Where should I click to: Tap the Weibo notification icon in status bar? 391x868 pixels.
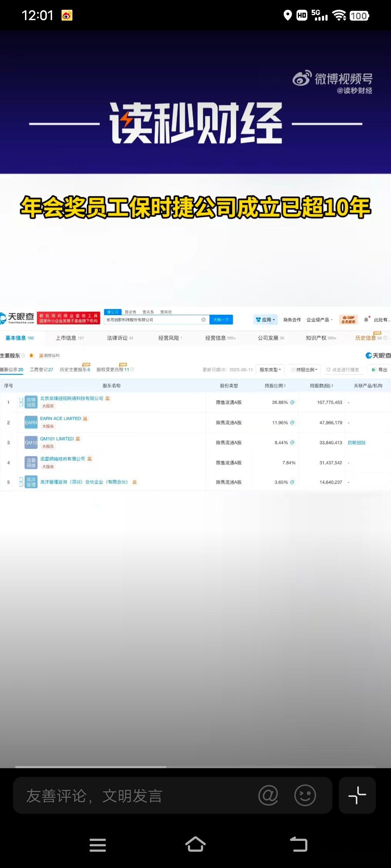(67, 15)
